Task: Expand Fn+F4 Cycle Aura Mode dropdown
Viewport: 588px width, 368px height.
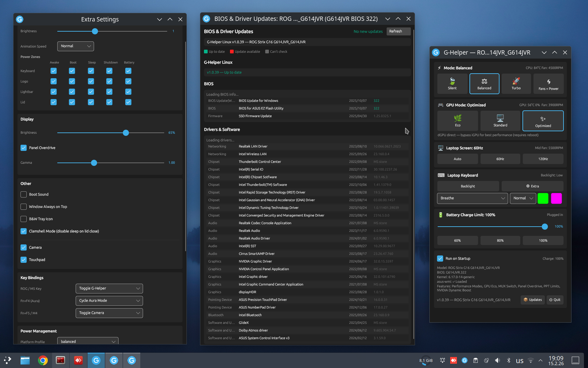Action: 109,301
